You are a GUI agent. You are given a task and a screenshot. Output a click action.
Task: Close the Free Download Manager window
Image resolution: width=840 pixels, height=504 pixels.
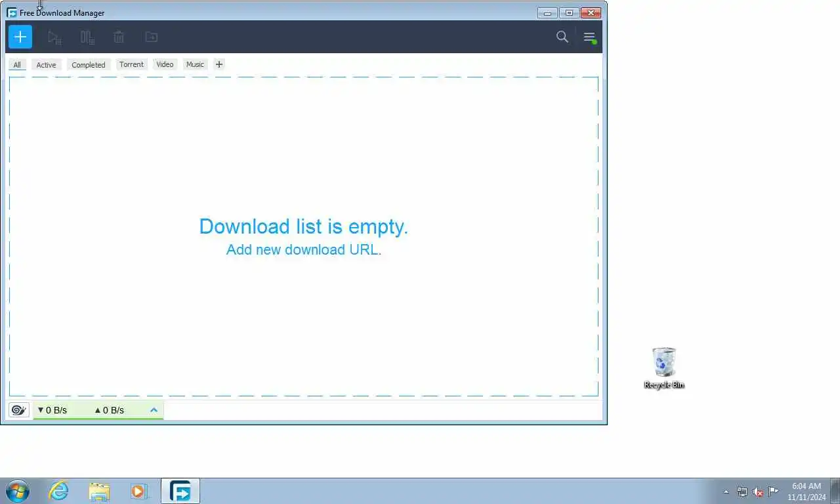(591, 12)
